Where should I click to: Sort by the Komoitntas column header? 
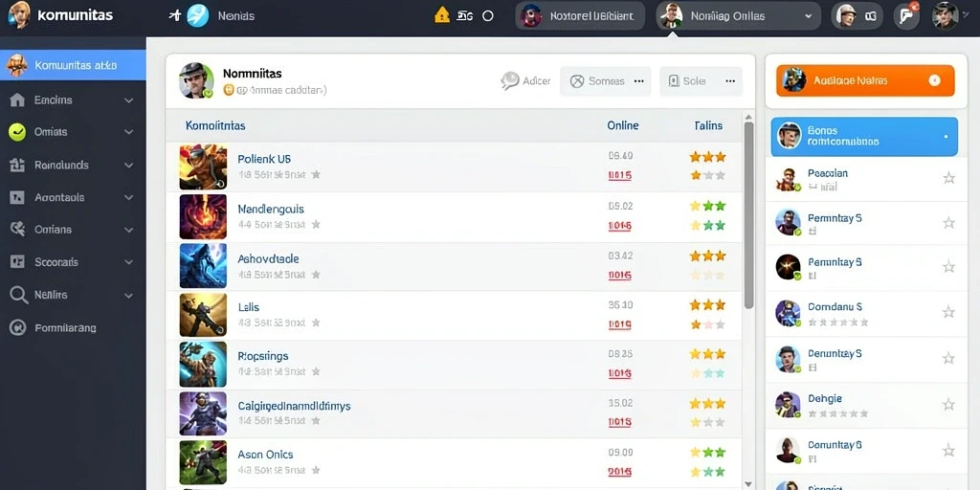pos(215,125)
